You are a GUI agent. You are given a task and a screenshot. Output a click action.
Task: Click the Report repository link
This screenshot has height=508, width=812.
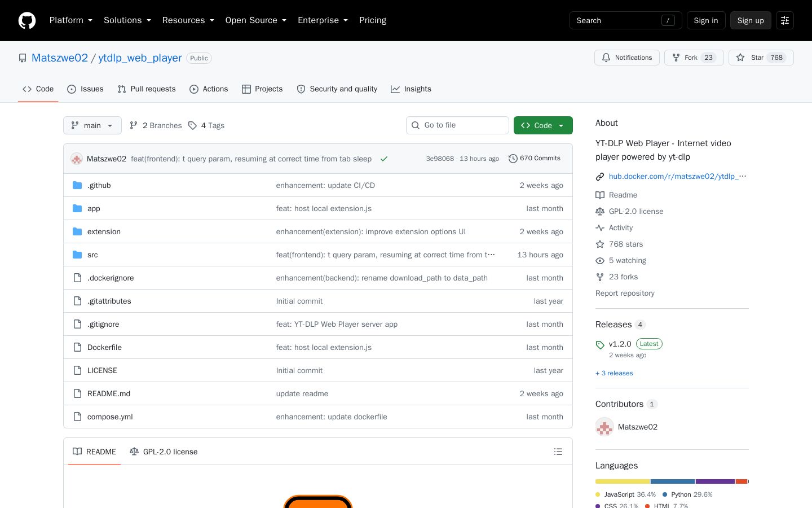point(625,294)
